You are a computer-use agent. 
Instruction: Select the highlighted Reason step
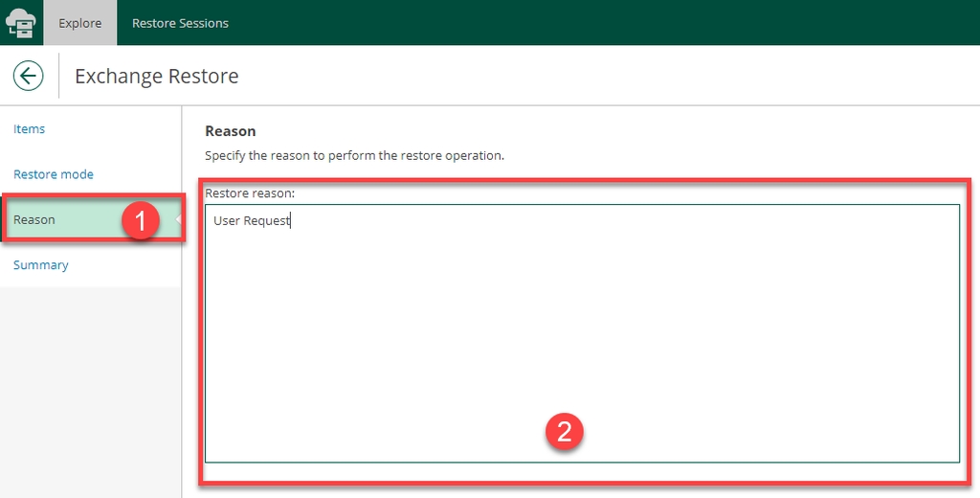pos(34,220)
